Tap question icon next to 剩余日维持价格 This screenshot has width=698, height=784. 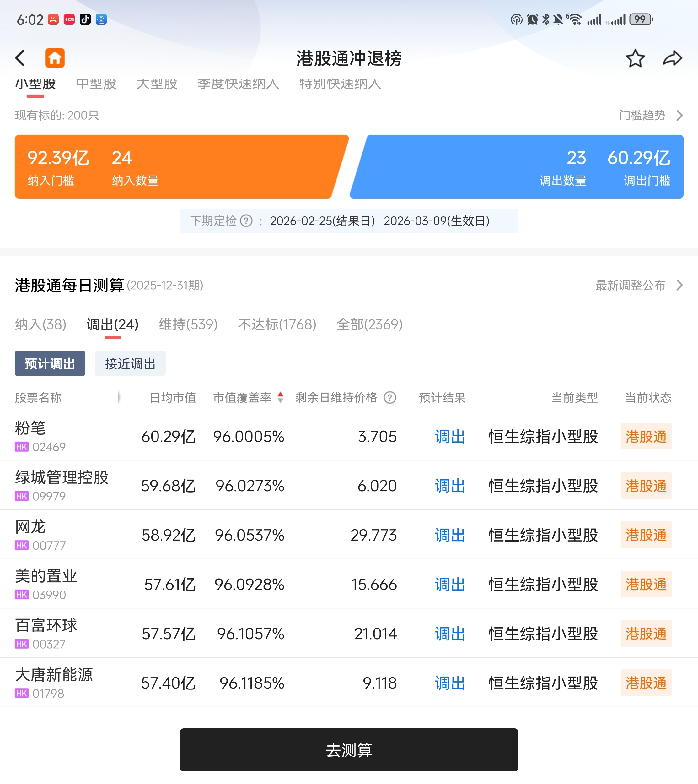click(390, 398)
